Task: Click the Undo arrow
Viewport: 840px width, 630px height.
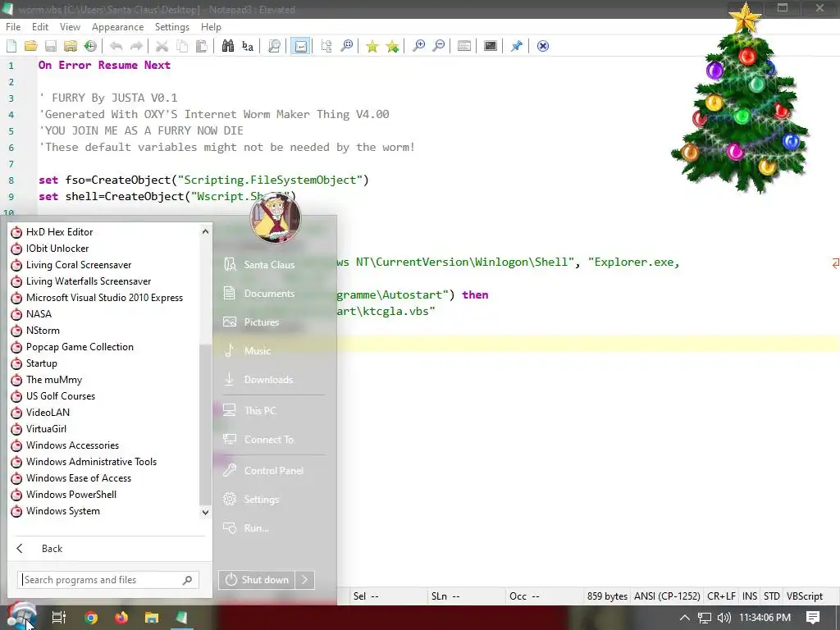Action: tap(116, 46)
